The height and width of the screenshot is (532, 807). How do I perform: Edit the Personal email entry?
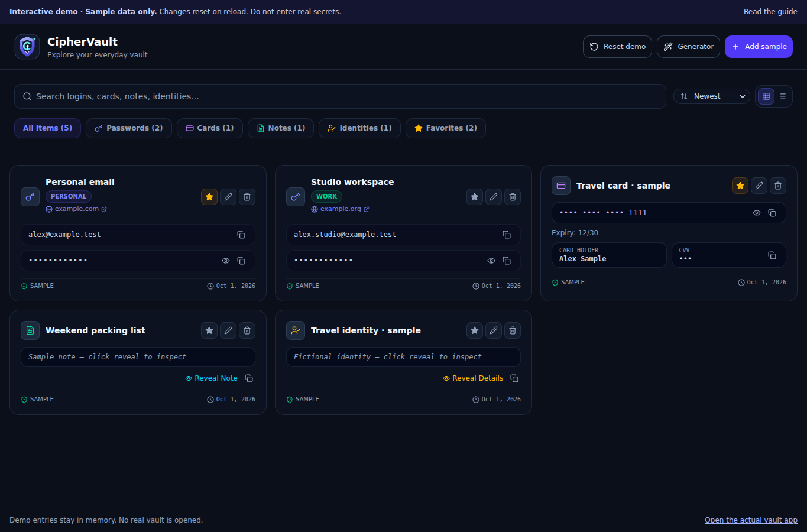(x=228, y=197)
